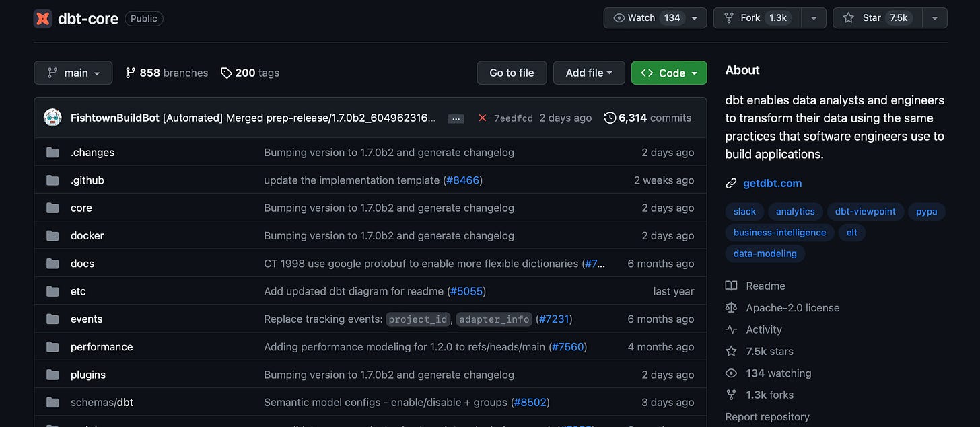This screenshot has width=980, height=427.
Task: Click the link icon beside getdbt.com
Action: pyautogui.click(x=731, y=183)
